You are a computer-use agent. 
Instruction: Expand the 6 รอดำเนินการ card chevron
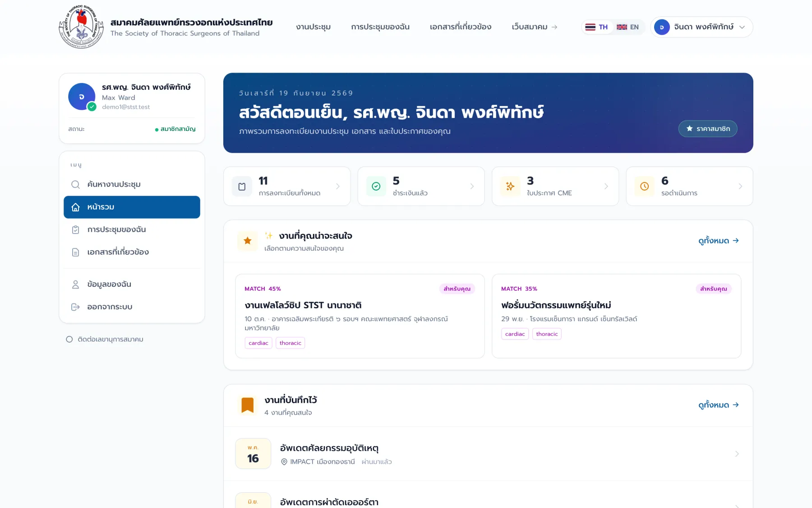[x=740, y=186]
